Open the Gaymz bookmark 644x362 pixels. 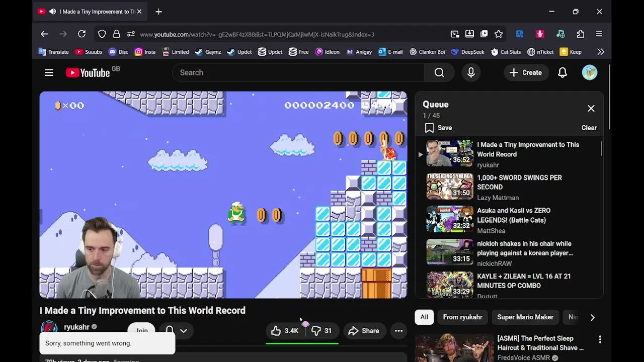[x=208, y=52]
